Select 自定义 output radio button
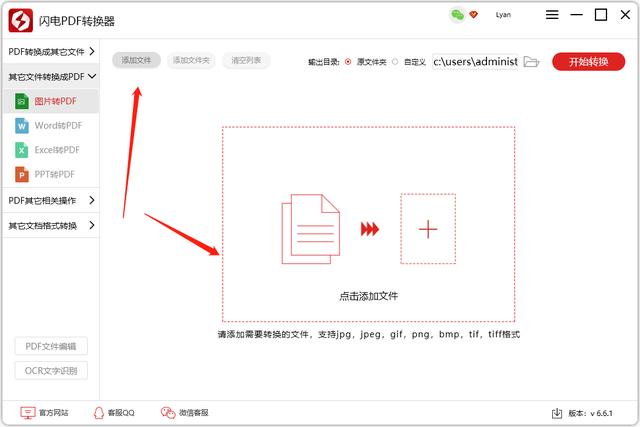 395,61
